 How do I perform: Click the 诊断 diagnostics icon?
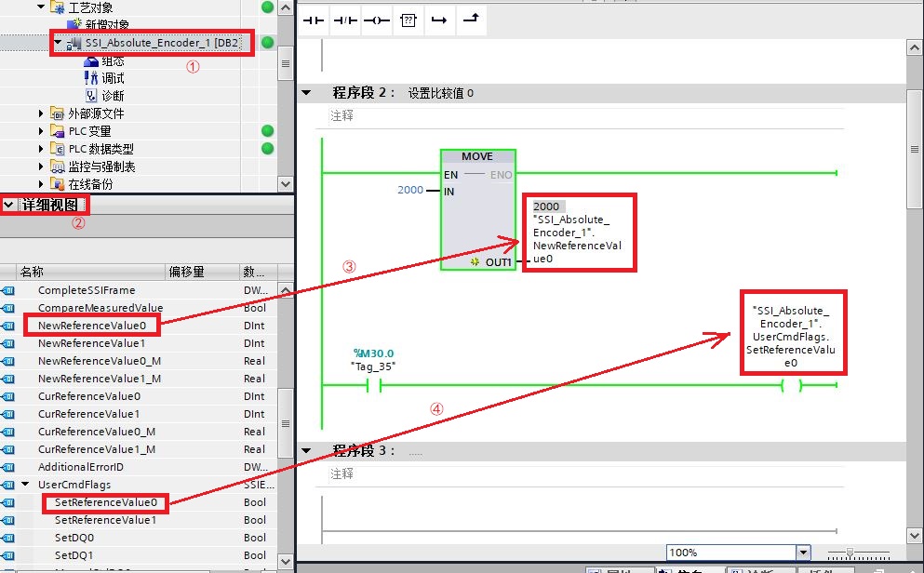tap(91, 96)
